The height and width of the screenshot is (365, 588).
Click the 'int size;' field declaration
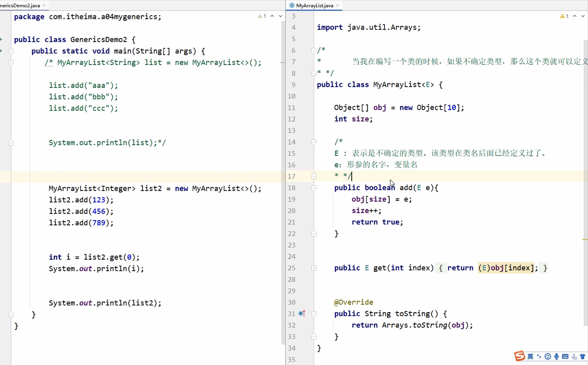pyautogui.click(x=353, y=119)
